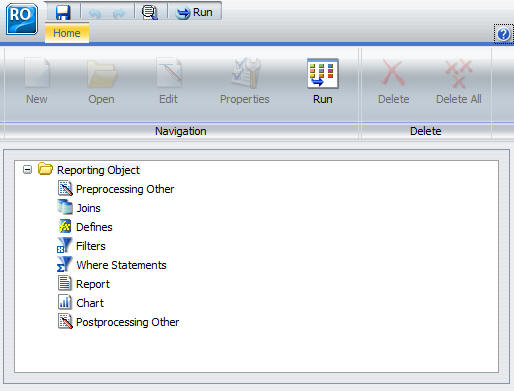Click the Delete All ribbon button

(x=459, y=81)
